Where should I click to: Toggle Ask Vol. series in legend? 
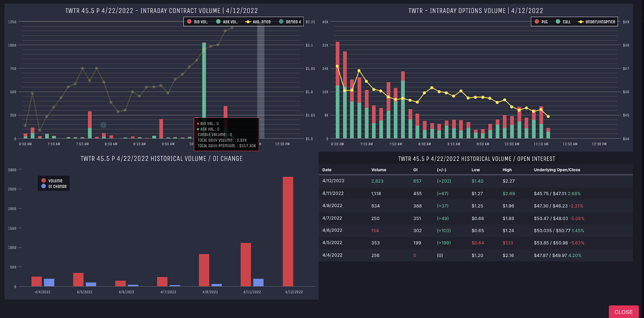pos(227,22)
